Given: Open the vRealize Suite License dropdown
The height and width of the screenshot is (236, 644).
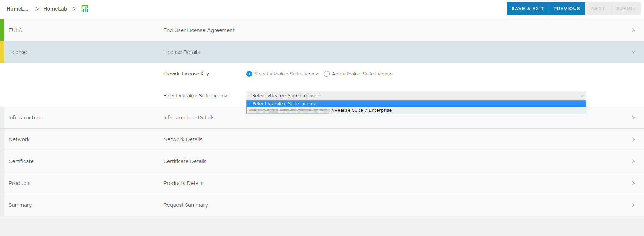Looking at the screenshot, I should (x=416, y=96).
